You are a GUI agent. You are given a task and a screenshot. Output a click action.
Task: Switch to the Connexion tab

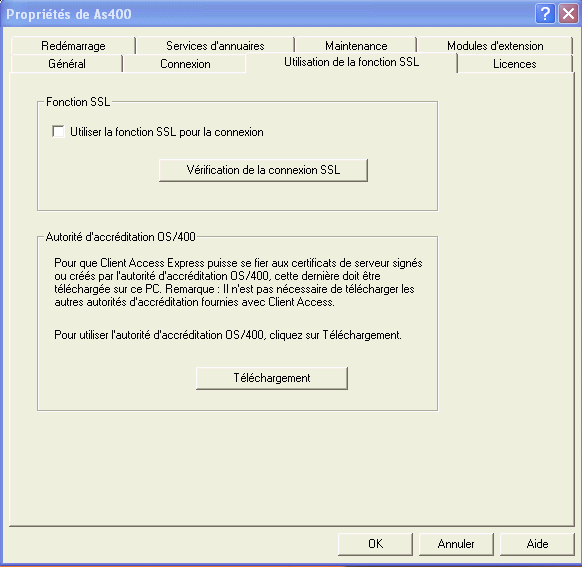tap(185, 64)
